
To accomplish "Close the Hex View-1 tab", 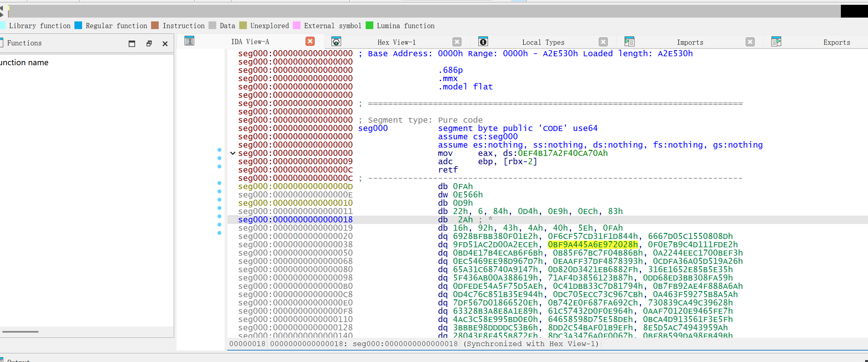I will click(457, 42).
